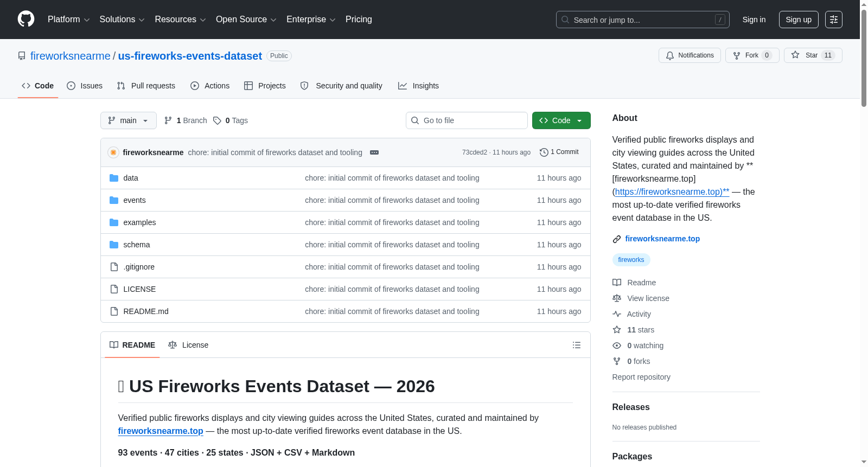Open the events folder
The image size is (868, 467).
(135, 200)
